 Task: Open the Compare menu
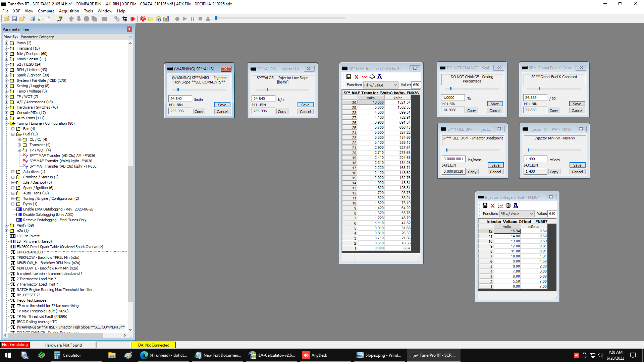point(46,11)
